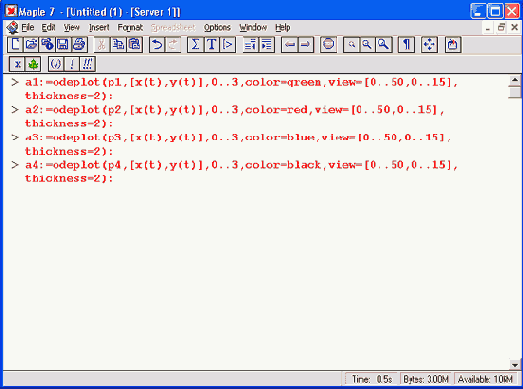The image size is (523, 389).
Task: Insert text with the T icon
Action: (211, 44)
